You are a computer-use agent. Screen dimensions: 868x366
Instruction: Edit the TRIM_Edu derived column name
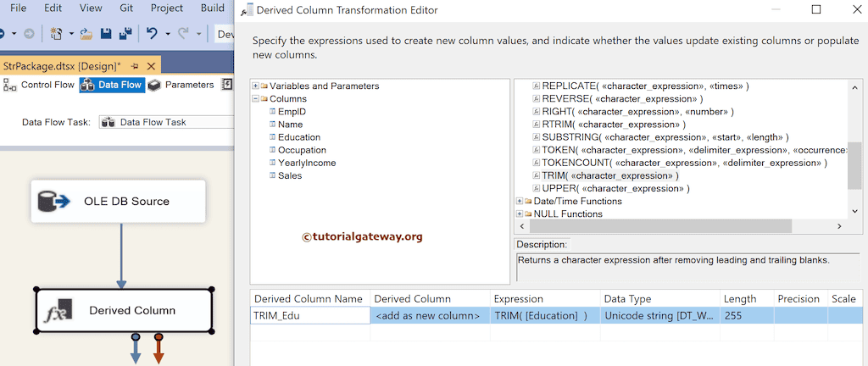tap(310, 316)
